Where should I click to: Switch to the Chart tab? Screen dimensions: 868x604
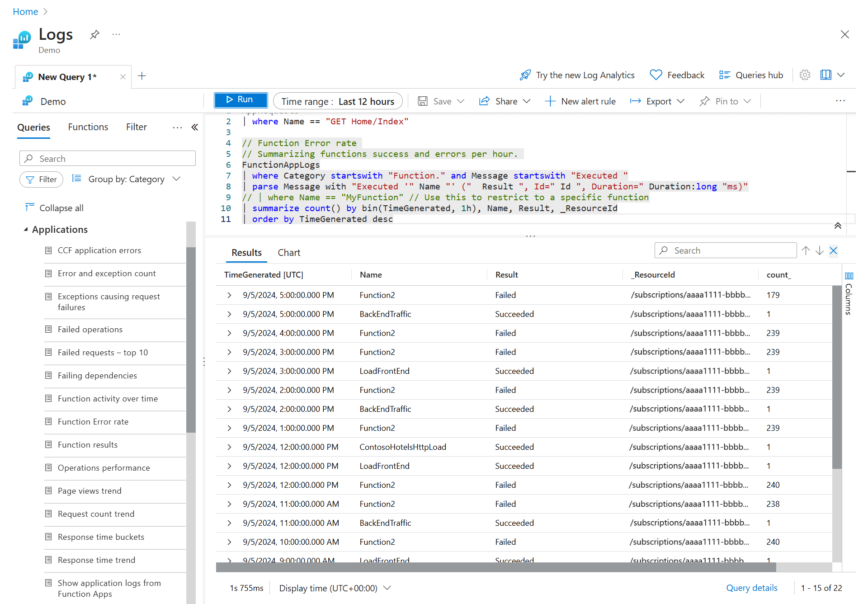pyautogui.click(x=289, y=252)
